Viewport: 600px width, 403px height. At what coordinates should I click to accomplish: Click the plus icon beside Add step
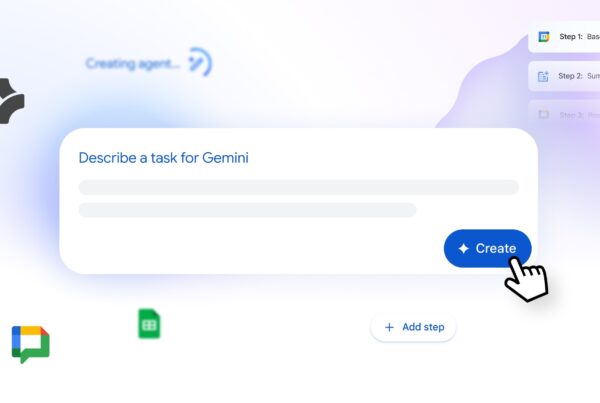pyautogui.click(x=389, y=327)
